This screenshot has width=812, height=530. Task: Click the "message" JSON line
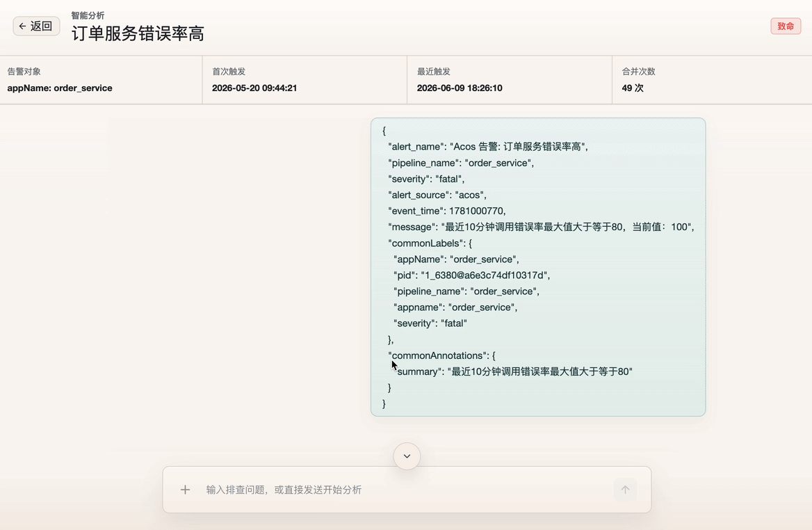[x=541, y=227]
